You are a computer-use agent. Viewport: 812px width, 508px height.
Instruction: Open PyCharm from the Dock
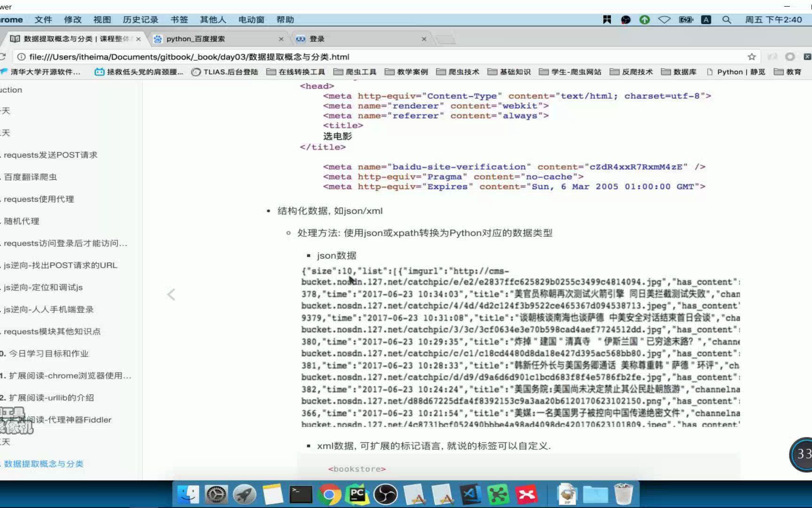click(x=357, y=494)
